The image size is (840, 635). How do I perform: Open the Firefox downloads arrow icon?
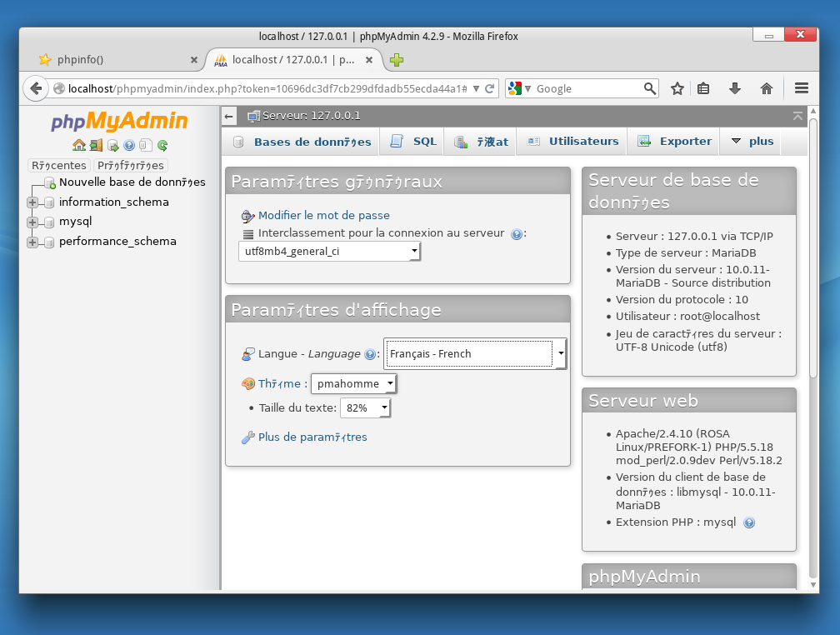point(735,88)
